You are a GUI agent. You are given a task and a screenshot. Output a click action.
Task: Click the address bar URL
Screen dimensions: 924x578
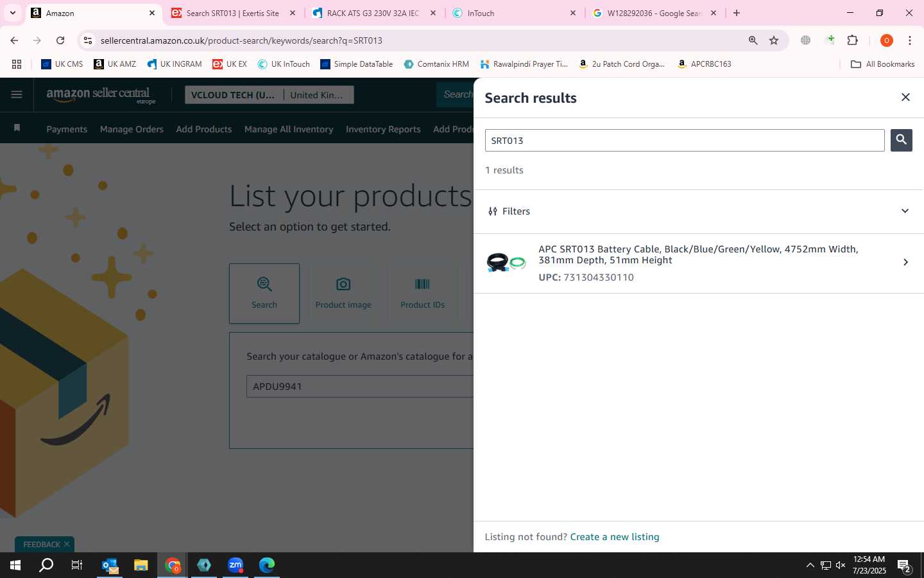241,40
